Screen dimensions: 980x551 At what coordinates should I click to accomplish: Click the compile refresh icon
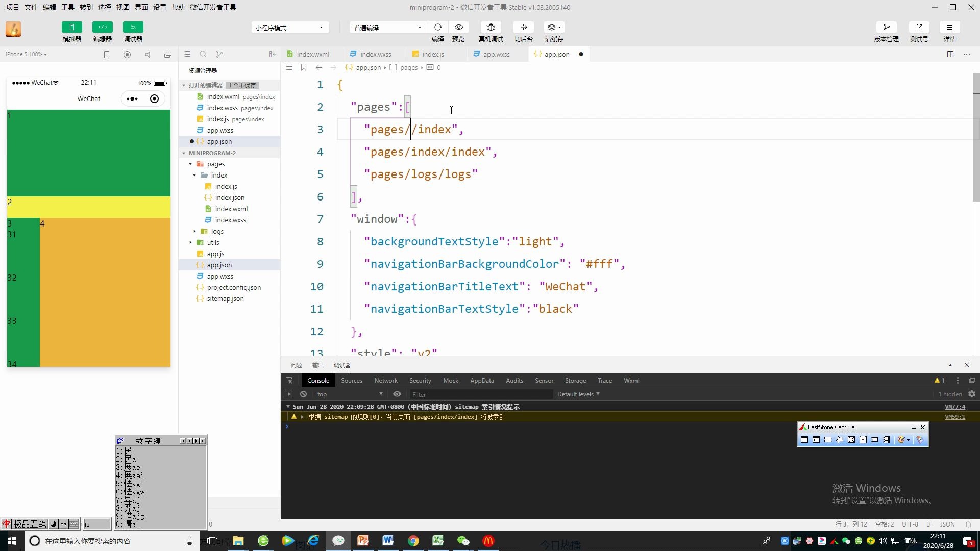point(438,27)
